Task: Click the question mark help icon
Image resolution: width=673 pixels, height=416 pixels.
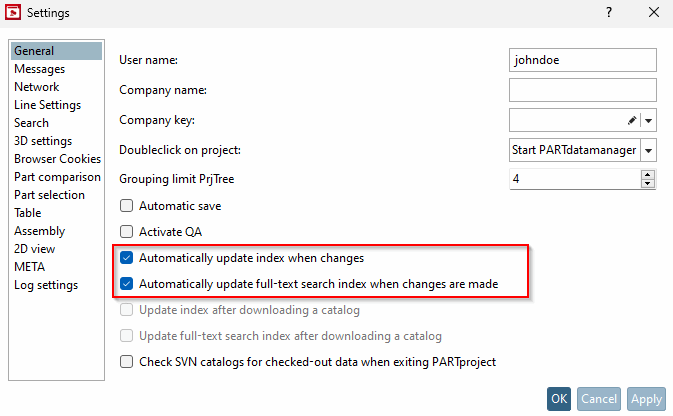Action: coord(609,12)
